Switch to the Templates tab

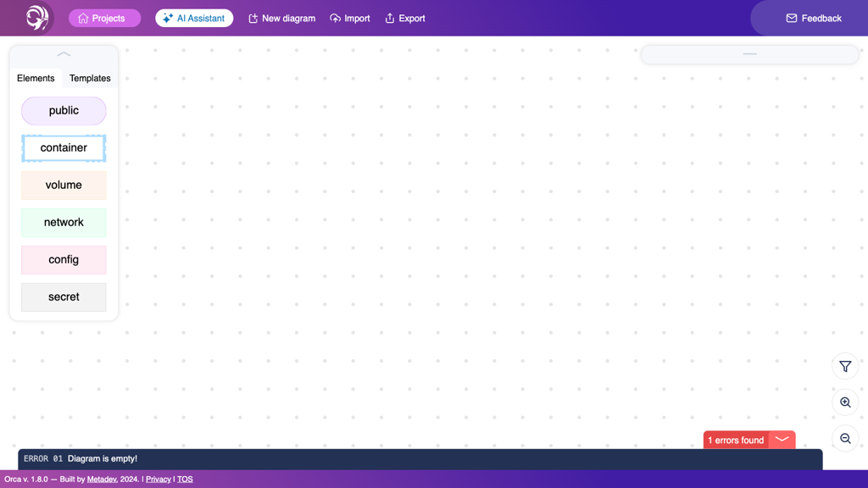point(90,78)
